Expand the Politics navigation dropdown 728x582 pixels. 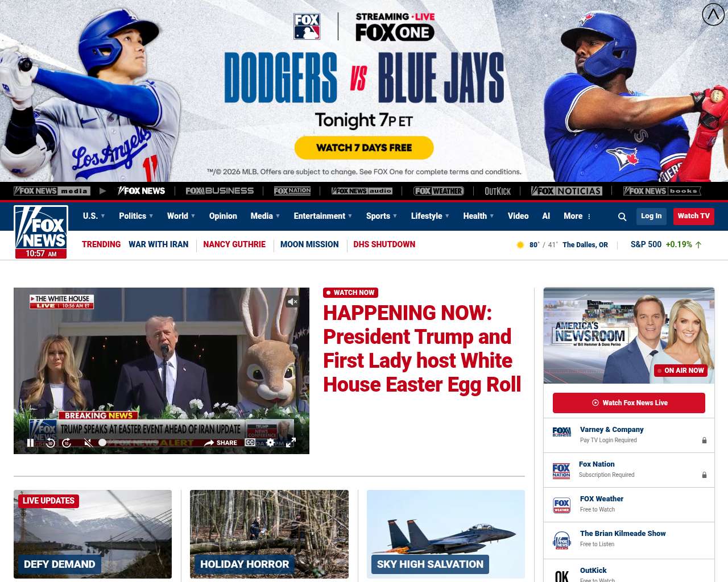click(136, 216)
